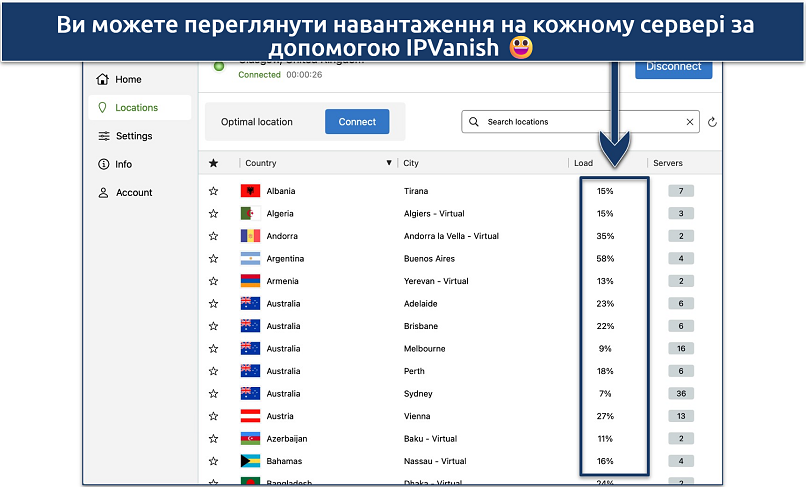Open Vienna's 13 servers badge
Image resolution: width=806 pixels, height=487 pixels.
tap(681, 416)
